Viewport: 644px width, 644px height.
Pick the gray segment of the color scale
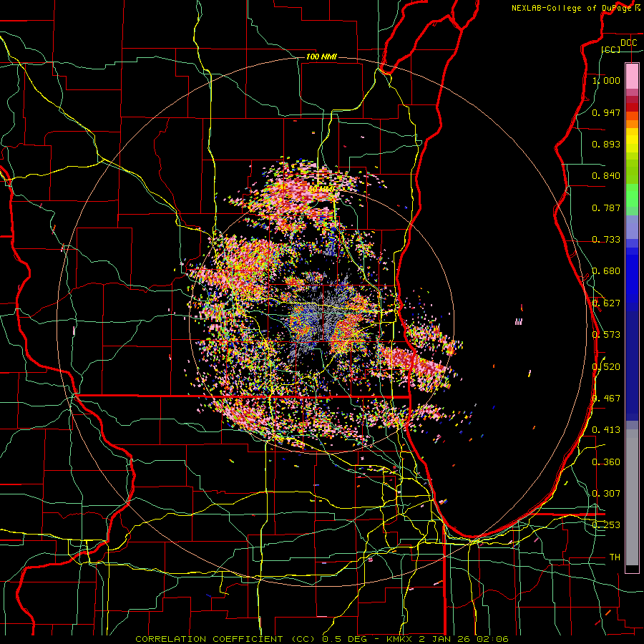tap(632, 497)
